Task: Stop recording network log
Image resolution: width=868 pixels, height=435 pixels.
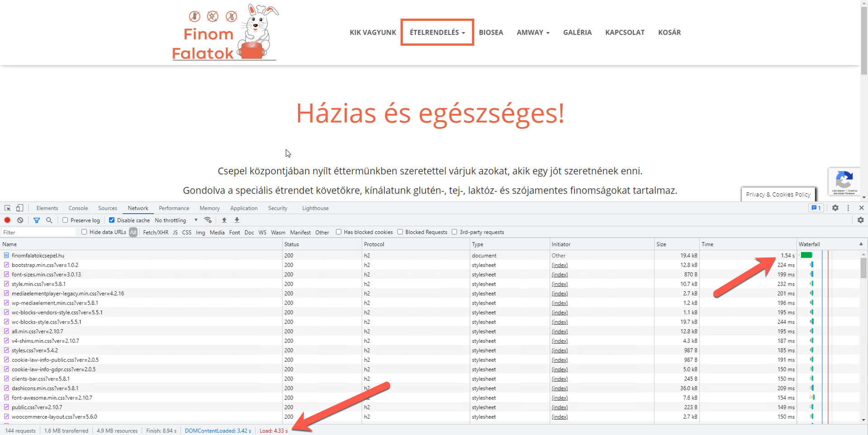Action: 7,220
